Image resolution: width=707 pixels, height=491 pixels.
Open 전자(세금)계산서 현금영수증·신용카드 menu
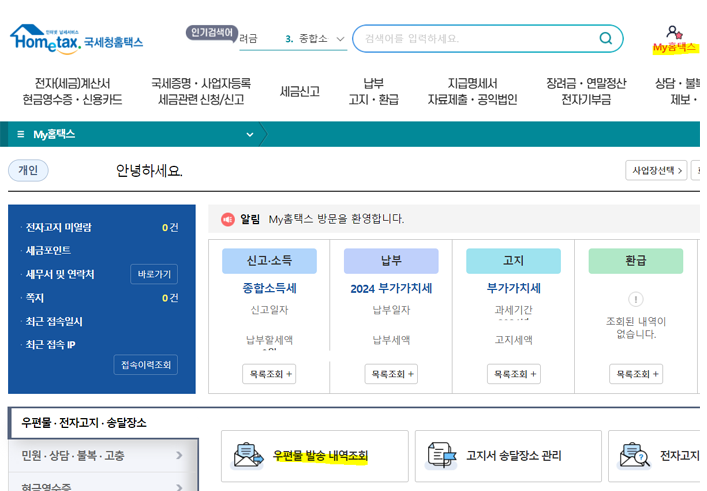(x=72, y=92)
